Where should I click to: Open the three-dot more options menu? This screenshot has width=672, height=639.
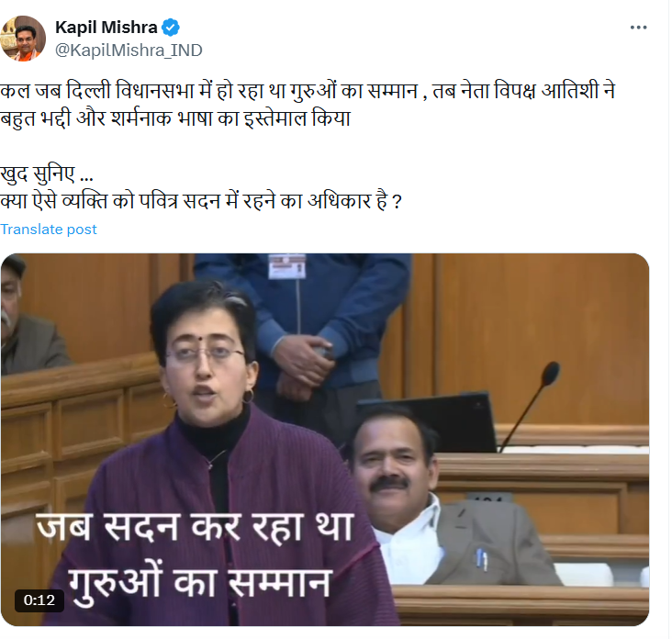pyautogui.click(x=638, y=28)
